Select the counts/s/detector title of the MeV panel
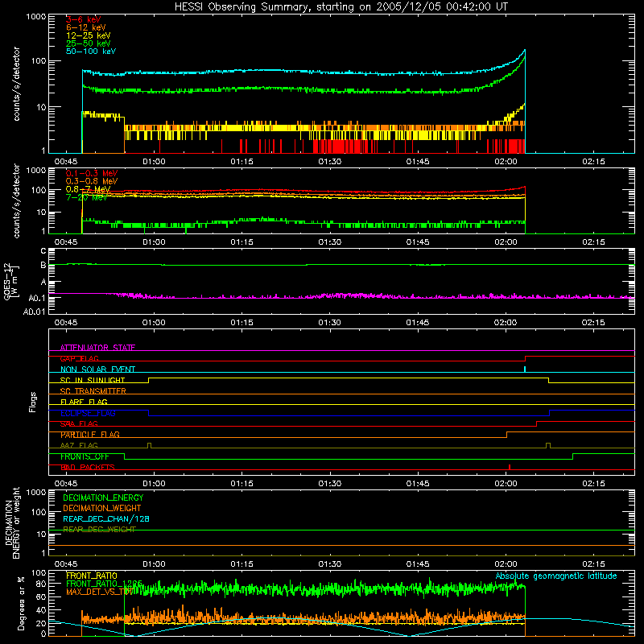 (16, 201)
